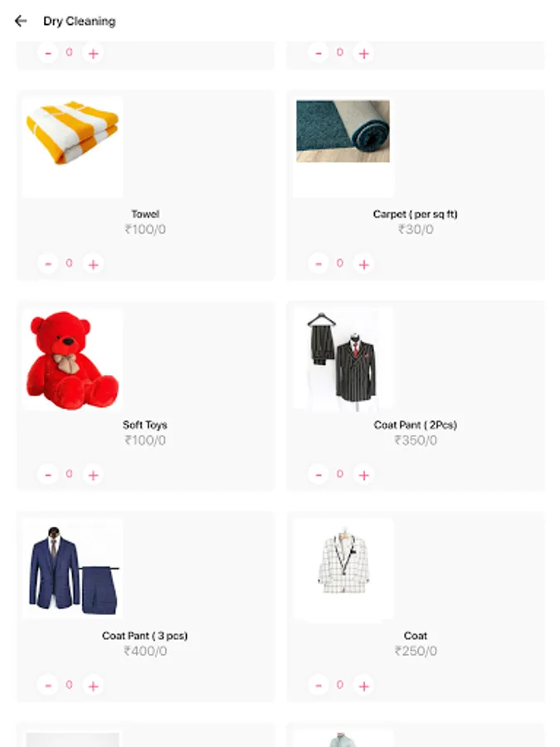
Task: Tap plus for Soft Toys
Action: pyautogui.click(x=93, y=475)
